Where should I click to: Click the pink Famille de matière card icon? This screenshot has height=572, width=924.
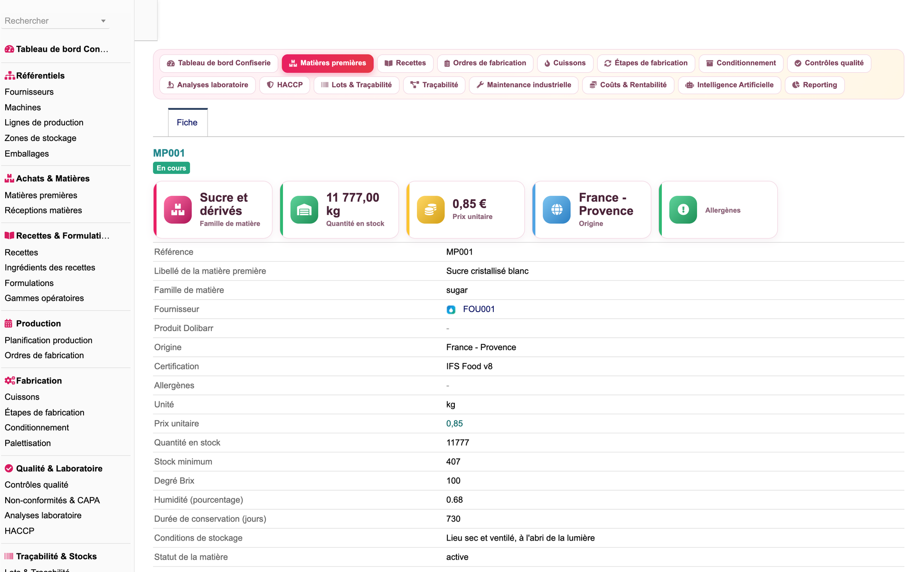tap(178, 210)
